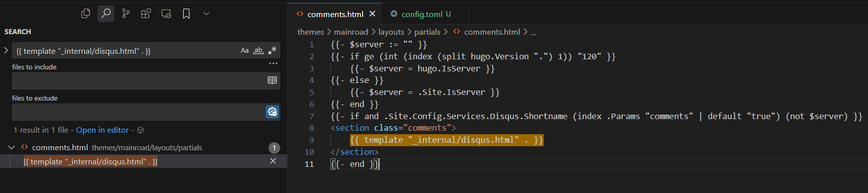Click the Open in editor link
This screenshot has width=868, height=193.
(x=103, y=130)
